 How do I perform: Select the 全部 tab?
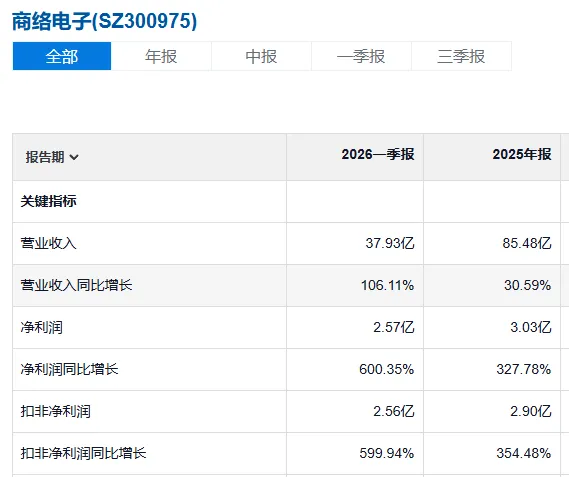click(x=62, y=56)
